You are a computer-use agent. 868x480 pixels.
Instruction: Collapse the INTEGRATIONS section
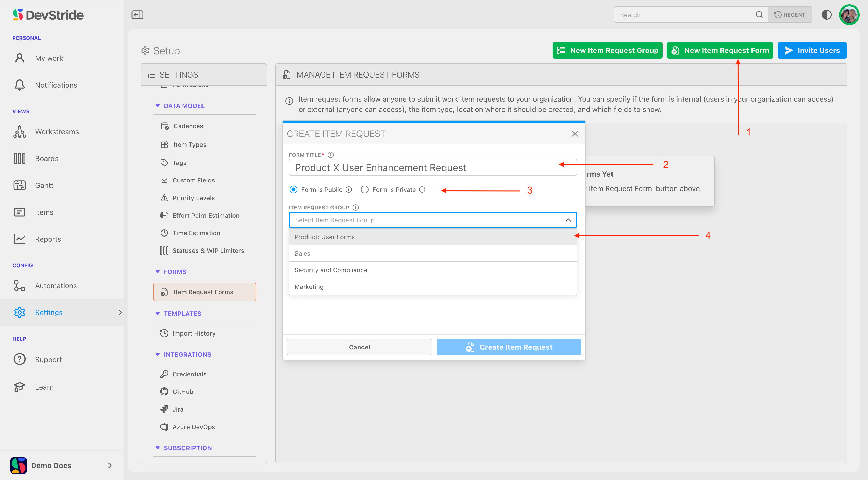click(x=157, y=355)
